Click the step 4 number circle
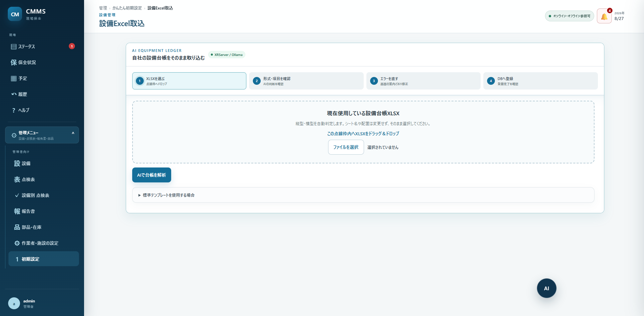This screenshot has height=316, width=644. 491,81
